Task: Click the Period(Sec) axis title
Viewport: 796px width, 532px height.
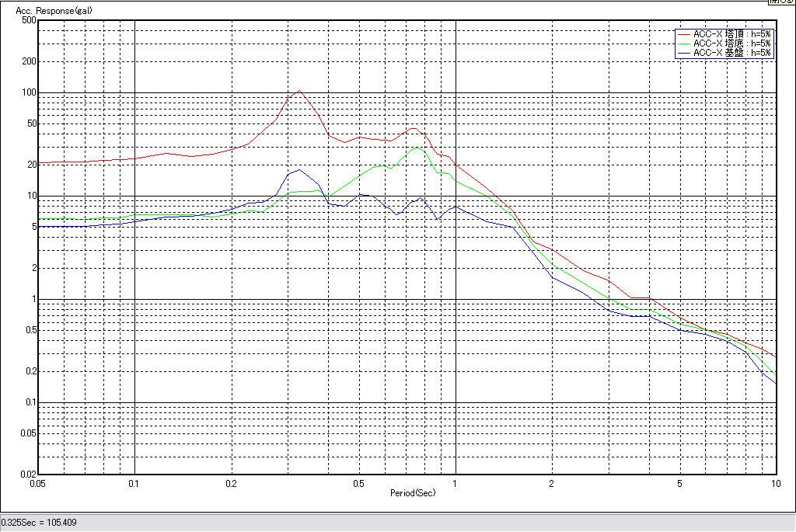Action: click(412, 492)
